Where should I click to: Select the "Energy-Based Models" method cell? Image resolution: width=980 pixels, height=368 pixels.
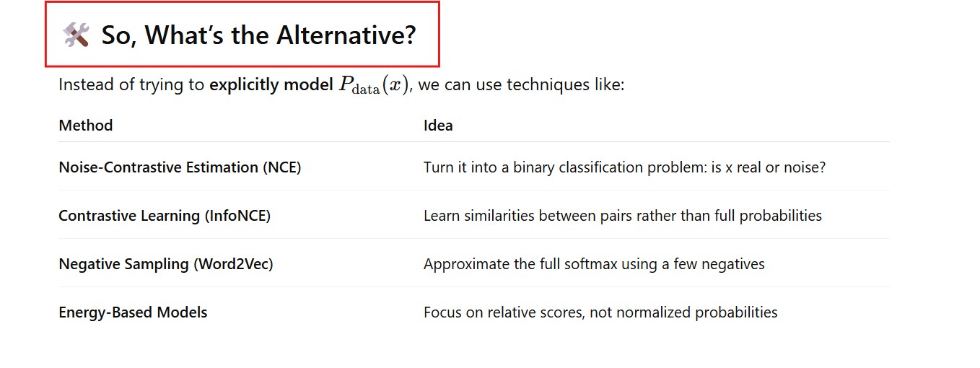click(x=133, y=312)
